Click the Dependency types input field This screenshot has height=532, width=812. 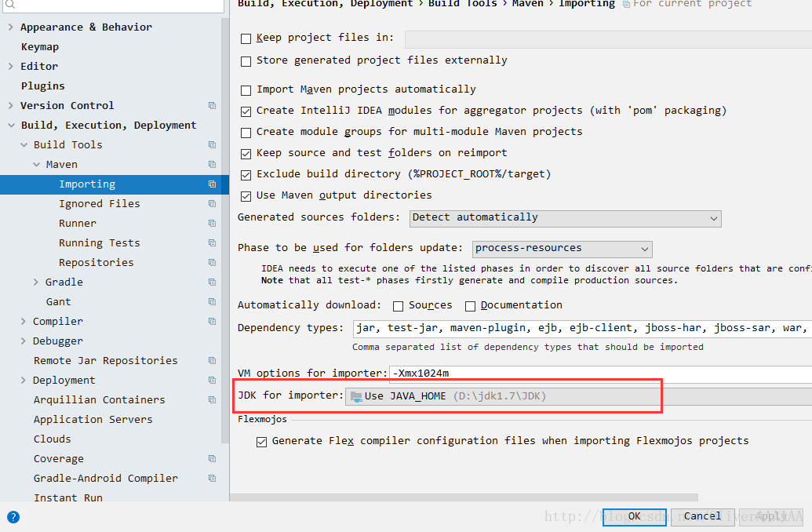tap(583, 329)
